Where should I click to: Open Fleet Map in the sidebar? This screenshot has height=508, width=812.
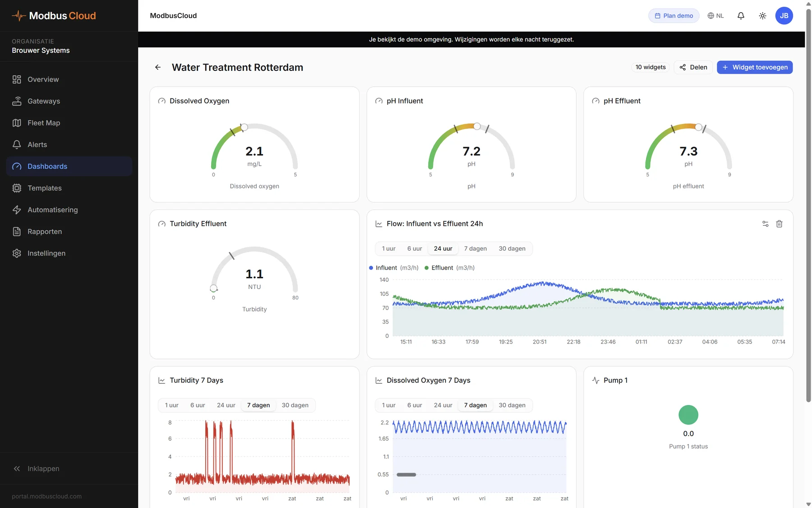[x=69, y=123]
